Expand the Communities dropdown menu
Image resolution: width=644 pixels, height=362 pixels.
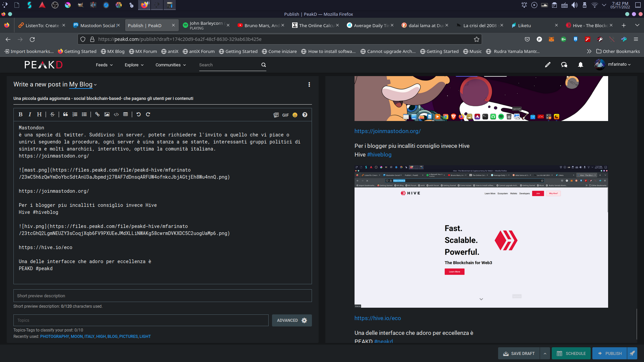(x=171, y=65)
